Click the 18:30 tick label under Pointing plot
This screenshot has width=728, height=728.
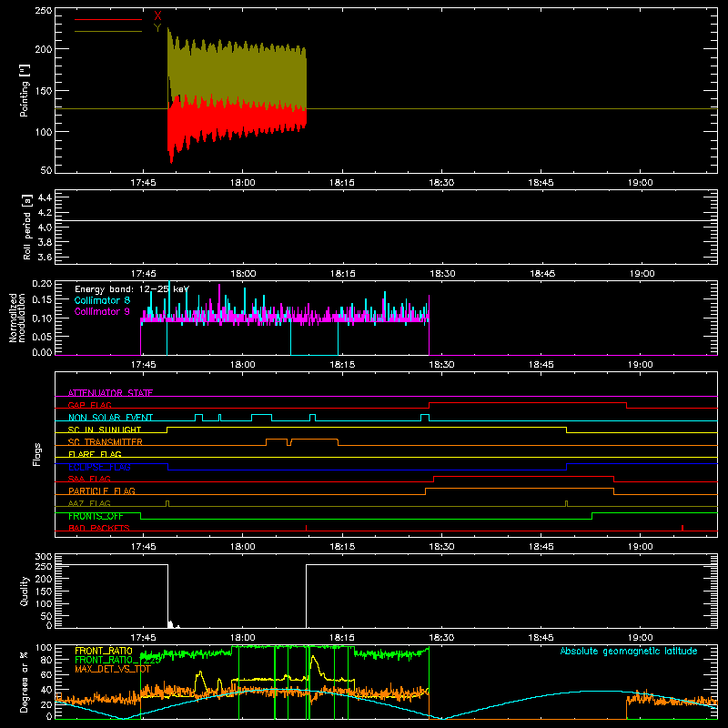(441, 183)
